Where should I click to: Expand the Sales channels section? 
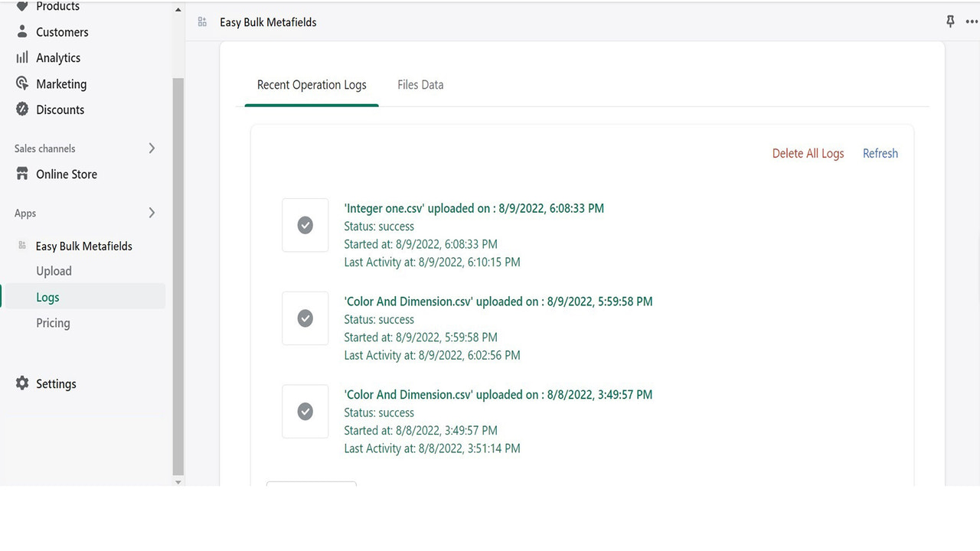point(152,148)
